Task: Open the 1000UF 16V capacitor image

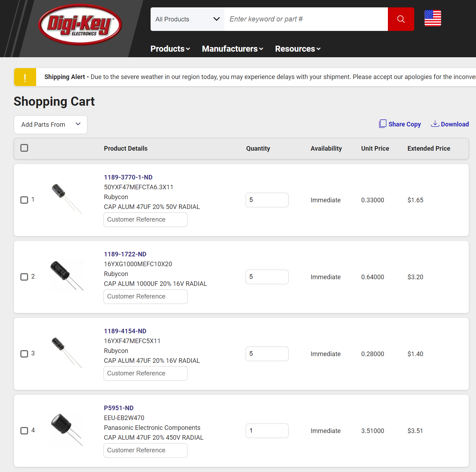Action: [x=67, y=276]
